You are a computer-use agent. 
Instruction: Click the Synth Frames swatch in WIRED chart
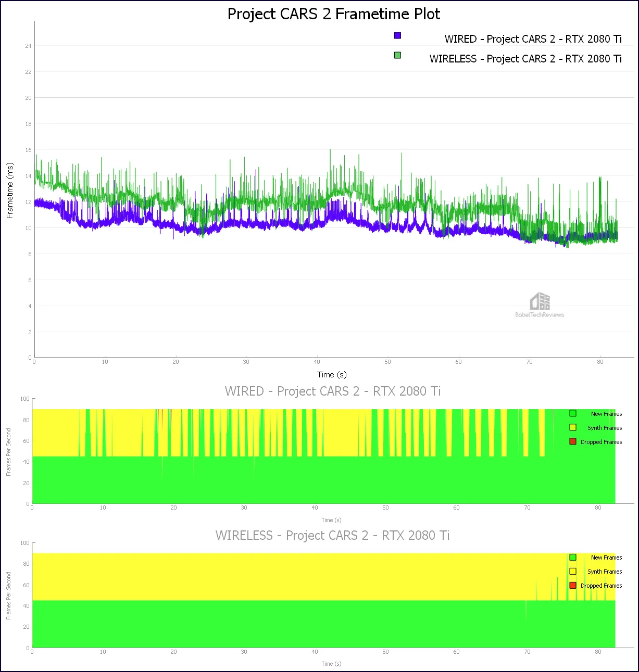coord(573,427)
